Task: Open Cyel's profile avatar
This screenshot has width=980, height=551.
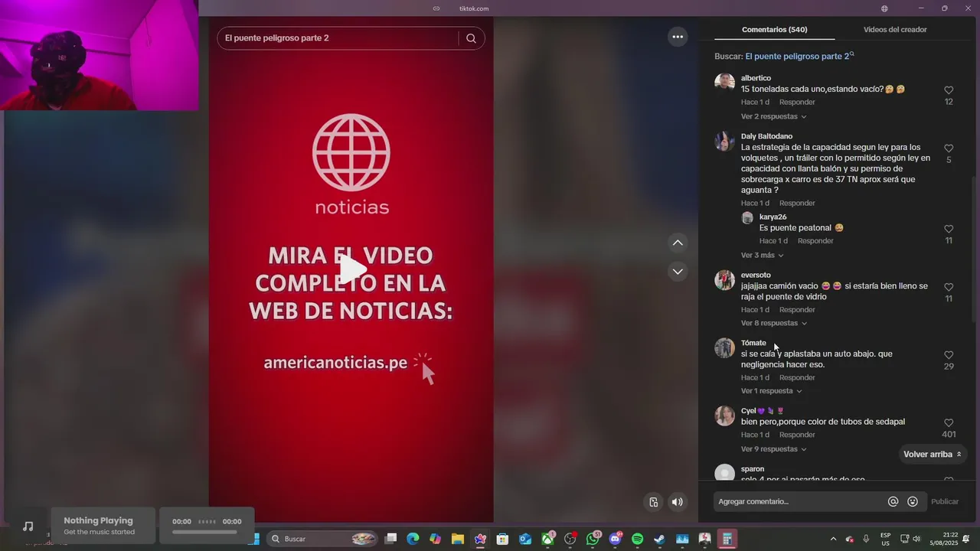Action: click(724, 416)
